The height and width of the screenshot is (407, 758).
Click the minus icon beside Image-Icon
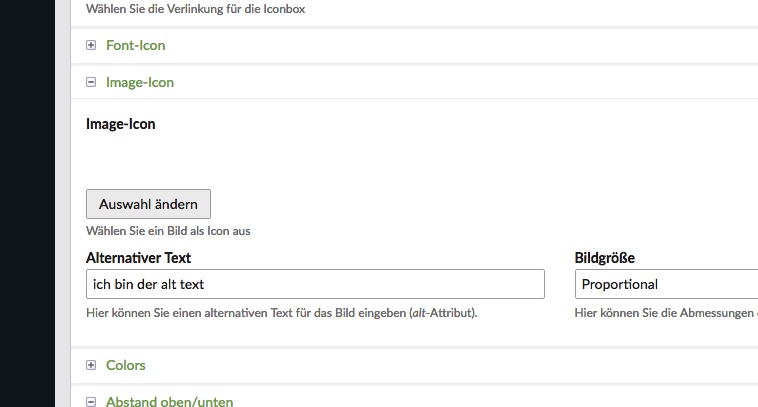point(91,83)
